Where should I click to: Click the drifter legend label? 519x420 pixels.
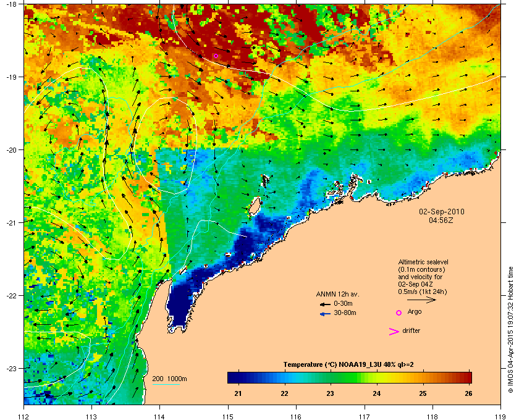pos(411,330)
